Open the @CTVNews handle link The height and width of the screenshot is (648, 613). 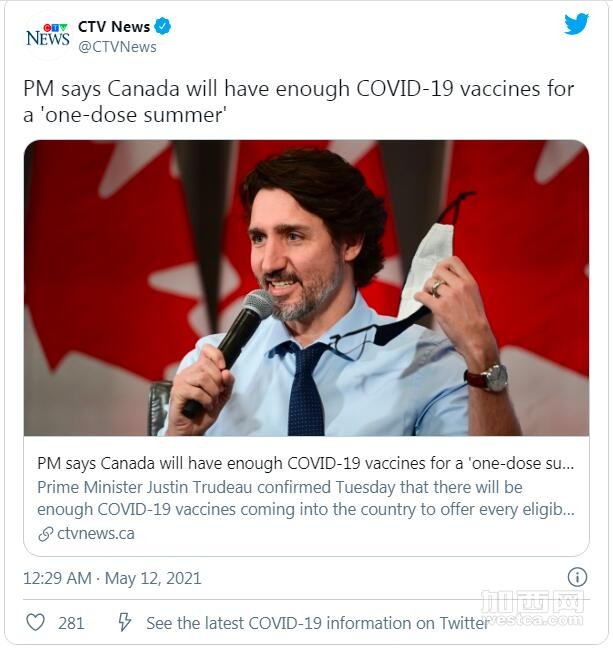point(117,47)
